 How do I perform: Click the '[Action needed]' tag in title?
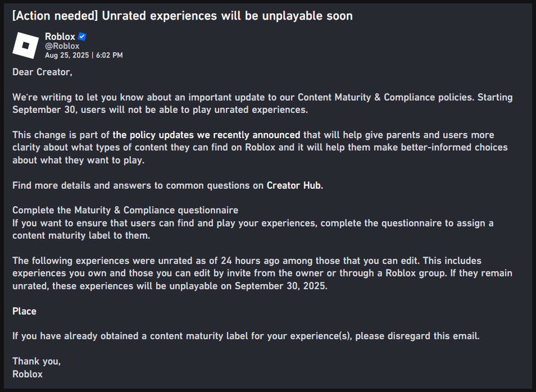(55, 15)
